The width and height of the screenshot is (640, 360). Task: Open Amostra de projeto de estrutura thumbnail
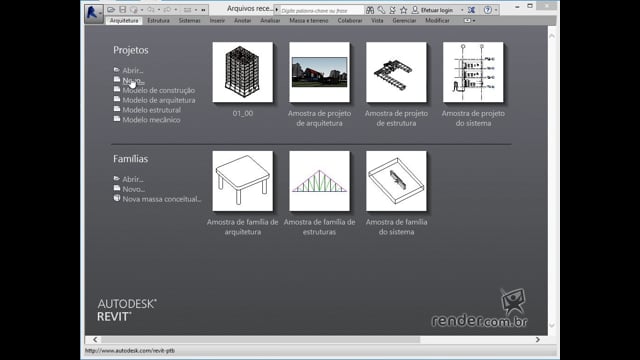click(x=396, y=72)
